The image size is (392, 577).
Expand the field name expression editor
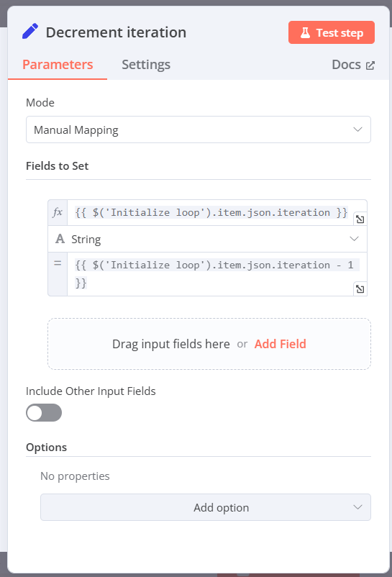coord(360,219)
